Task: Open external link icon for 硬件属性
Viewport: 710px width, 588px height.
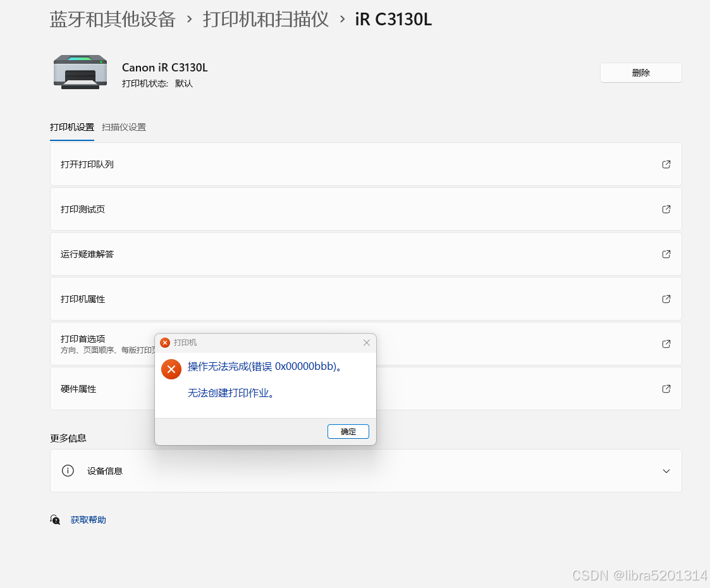Action: tap(666, 389)
